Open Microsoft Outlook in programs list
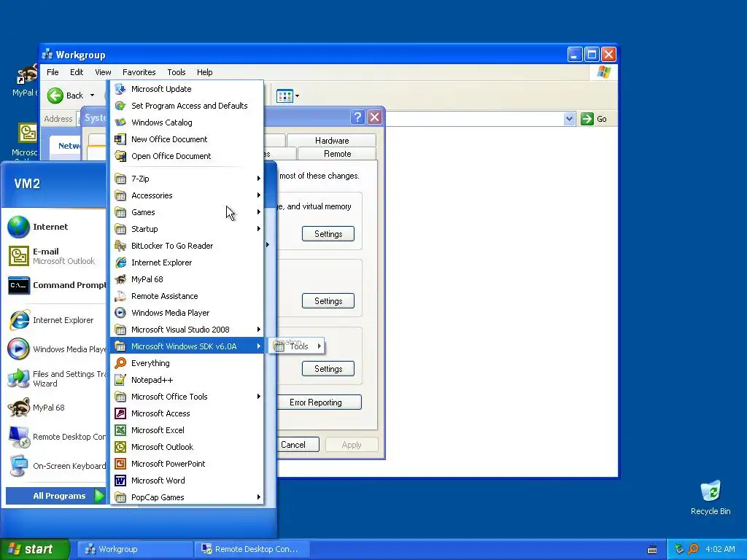The image size is (747, 560). coord(187,447)
